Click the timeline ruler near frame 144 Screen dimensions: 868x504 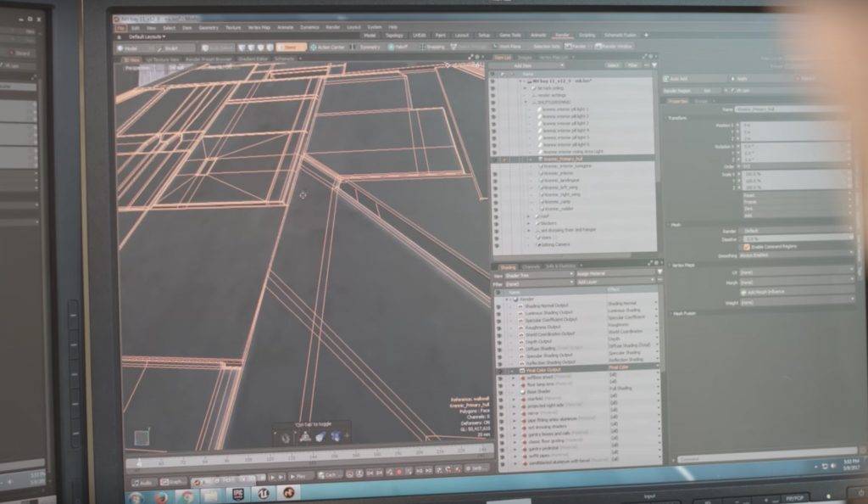pyautogui.click(x=313, y=456)
